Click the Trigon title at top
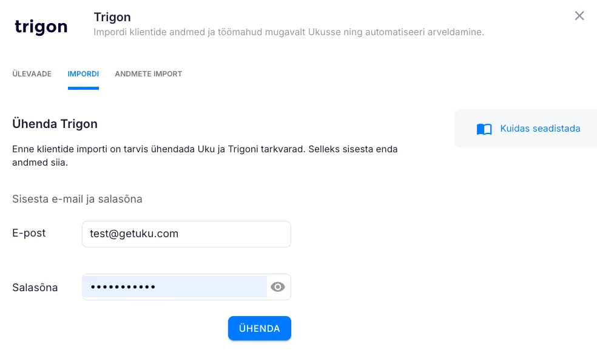Image resolution: width=597 pixels, height=364 pixels. point(112,17)
